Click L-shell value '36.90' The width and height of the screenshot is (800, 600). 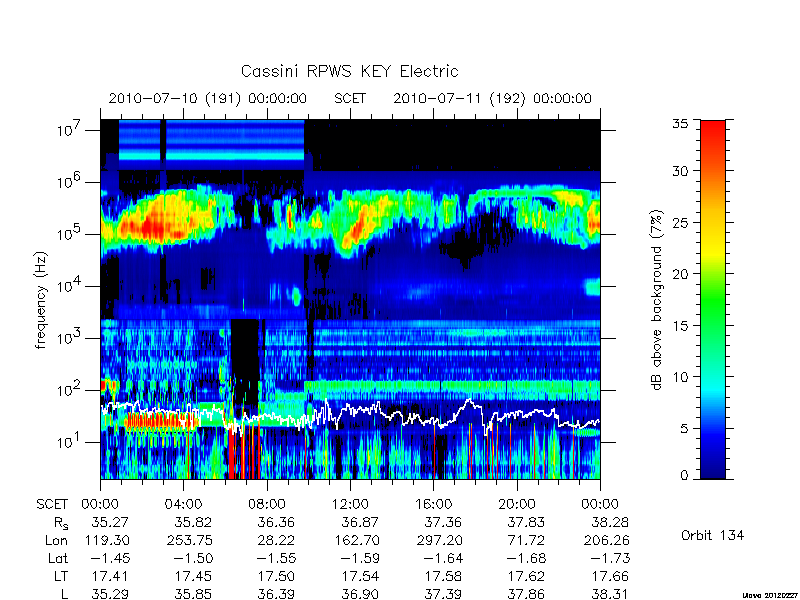click(360, 594)
